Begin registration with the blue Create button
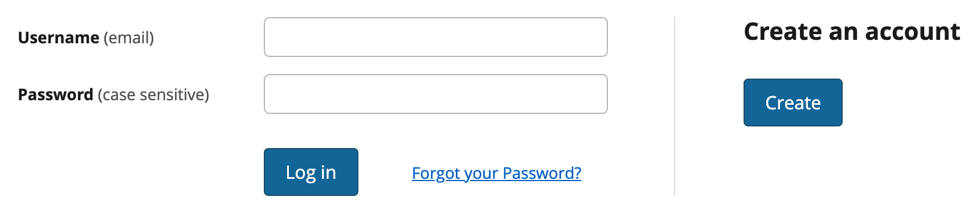Screen dimensions: 980x213 point(793,103)
